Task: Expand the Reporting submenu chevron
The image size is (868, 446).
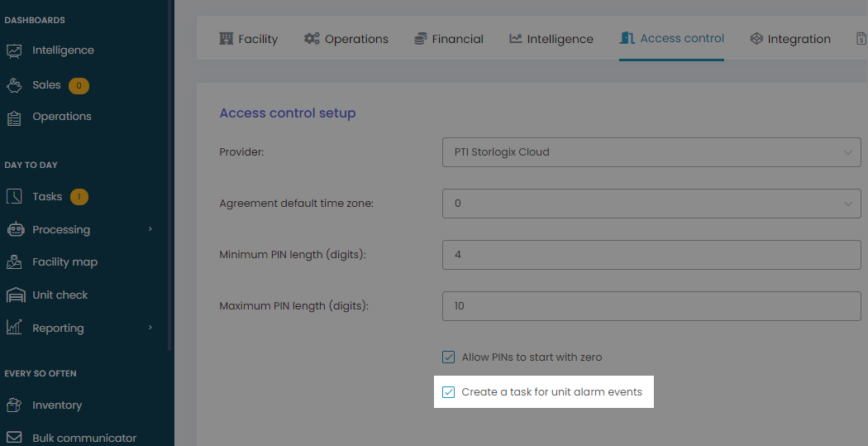Action: [x=150, y=328]
